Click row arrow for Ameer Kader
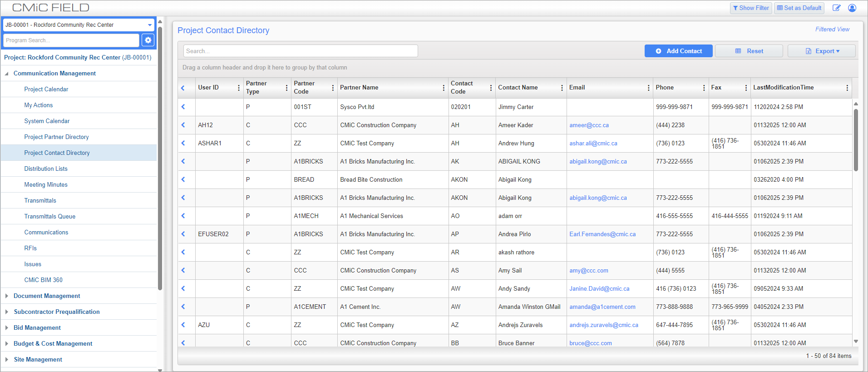 [x=183, y=125]
